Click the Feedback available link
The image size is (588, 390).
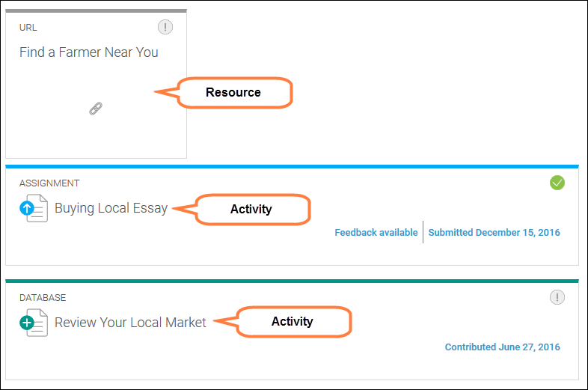[376, 233]
